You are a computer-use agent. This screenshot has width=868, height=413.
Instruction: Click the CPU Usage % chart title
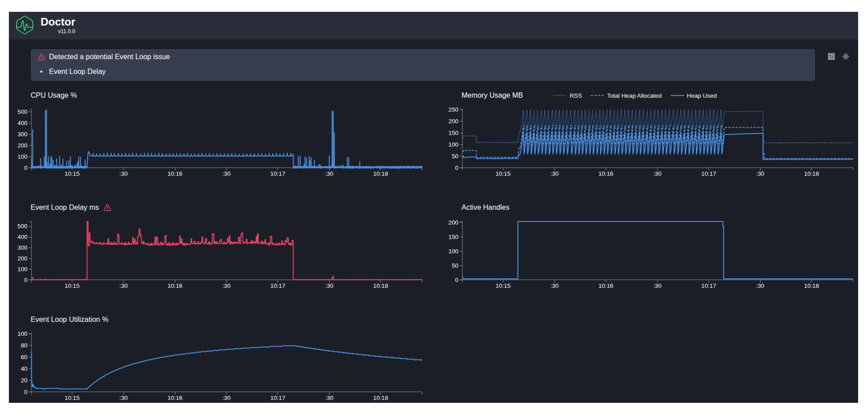[x=54, y=95]
